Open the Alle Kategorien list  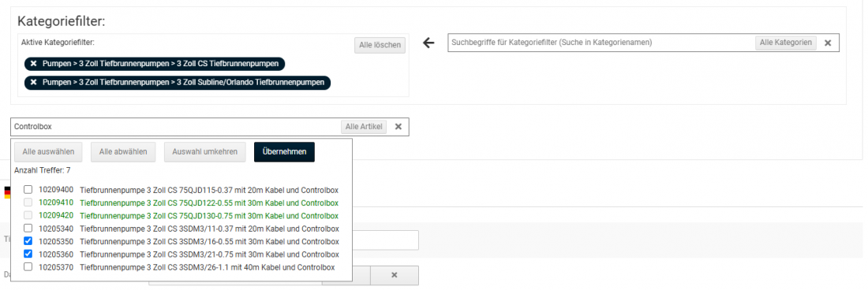point(785,43)
